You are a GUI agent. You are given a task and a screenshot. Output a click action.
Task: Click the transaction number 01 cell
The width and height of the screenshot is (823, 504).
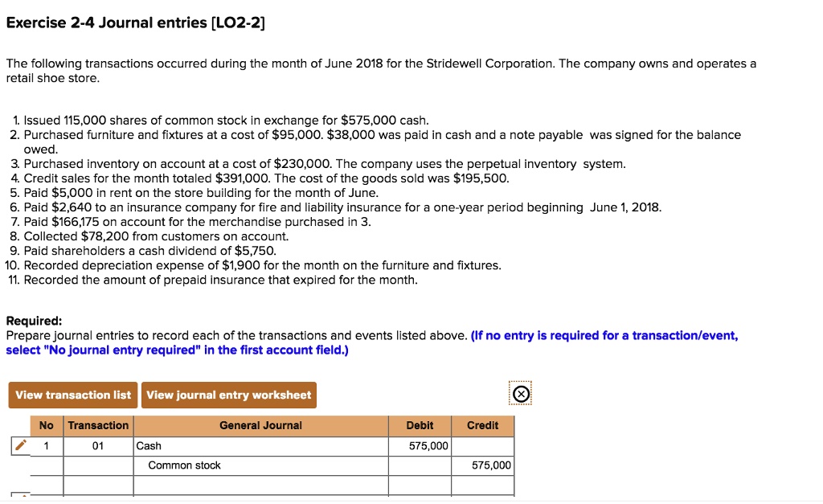98,445
